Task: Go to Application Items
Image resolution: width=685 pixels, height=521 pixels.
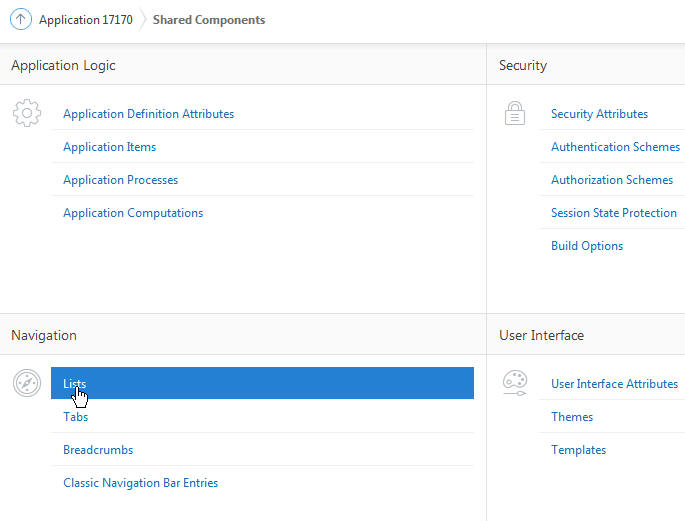Action: point(109,147)
